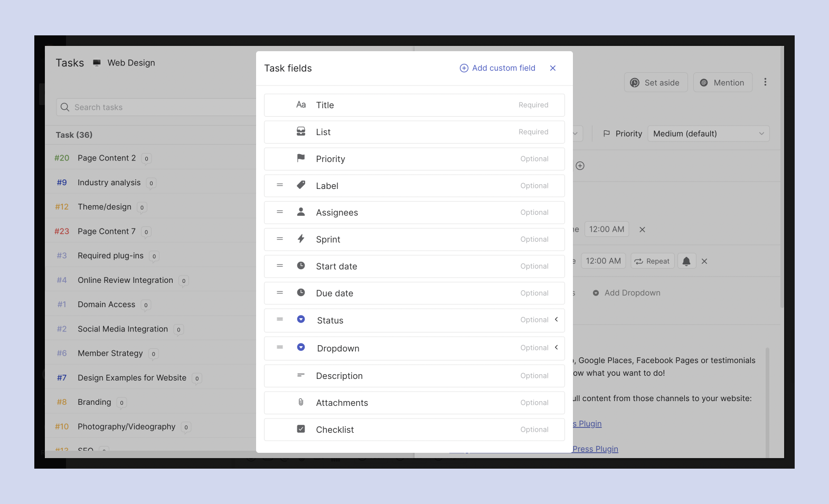Select the Branding task

point(95,402)
